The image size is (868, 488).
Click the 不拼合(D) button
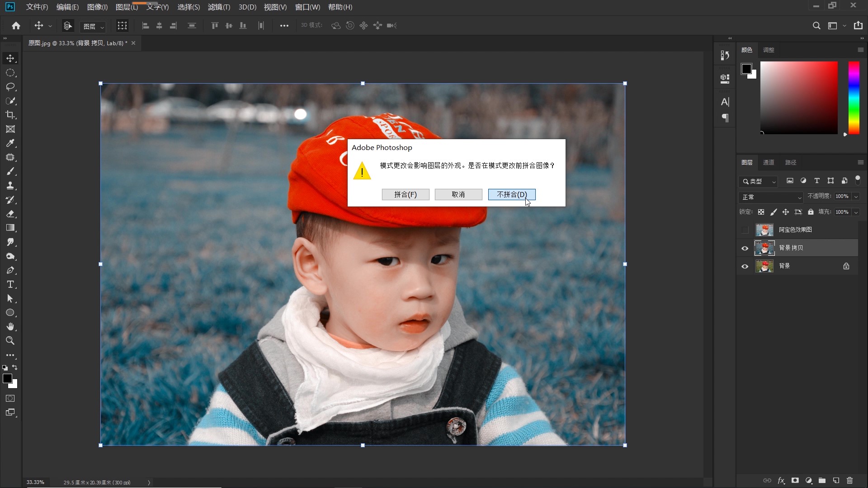512,194
